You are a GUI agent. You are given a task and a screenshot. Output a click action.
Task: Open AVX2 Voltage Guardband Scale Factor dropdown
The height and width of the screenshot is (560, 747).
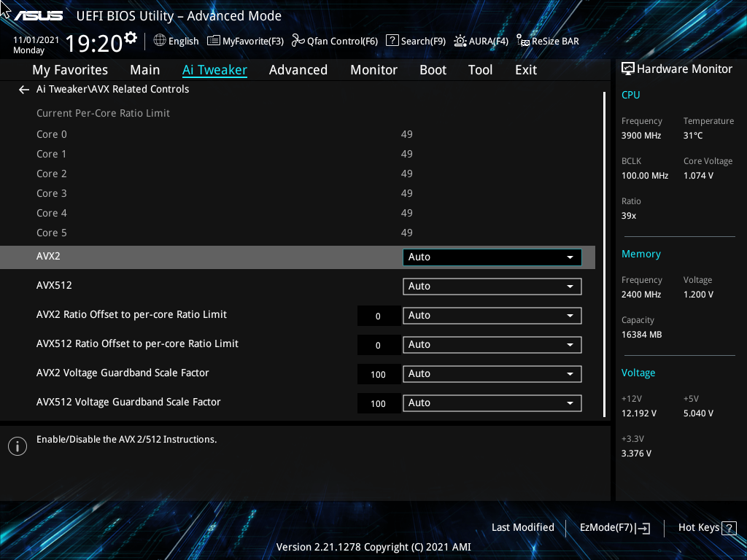pyautogui.click(x=492, y=374)
